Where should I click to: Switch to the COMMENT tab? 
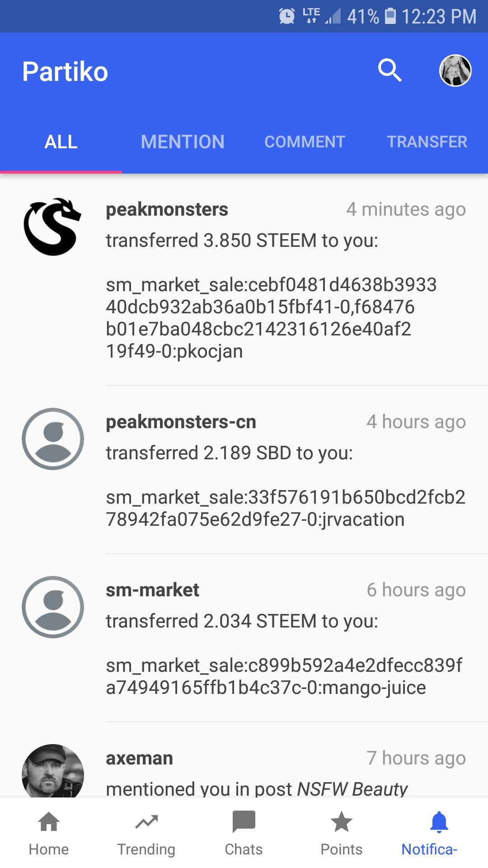coord(305,142)
